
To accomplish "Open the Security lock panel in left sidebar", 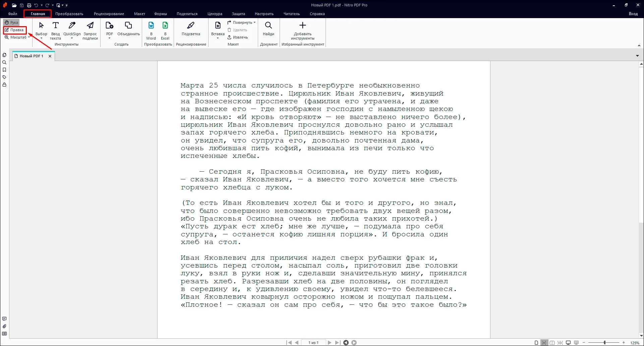I will (x=4, y=84).
